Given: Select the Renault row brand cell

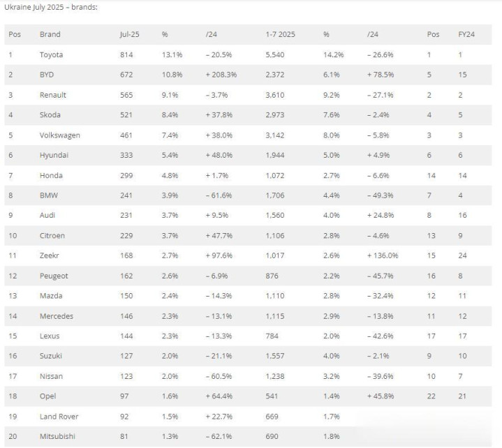Looking at the screenshot, I should point(53,95).
